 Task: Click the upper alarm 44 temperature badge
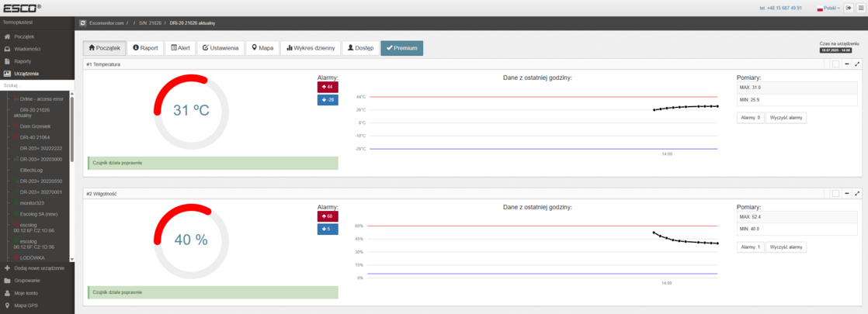coord(328,87)
